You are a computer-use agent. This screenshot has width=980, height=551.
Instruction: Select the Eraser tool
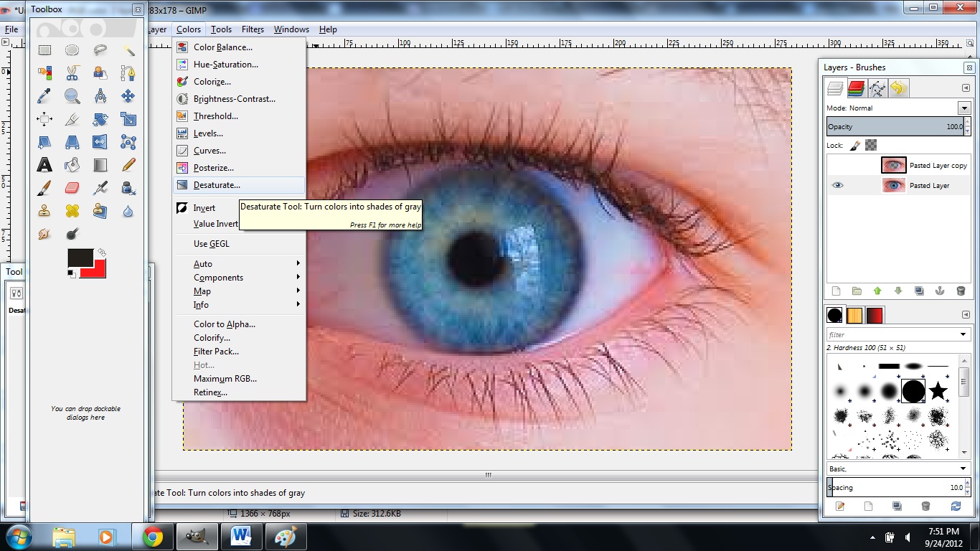pyautogui.click(x=72, y=188)
